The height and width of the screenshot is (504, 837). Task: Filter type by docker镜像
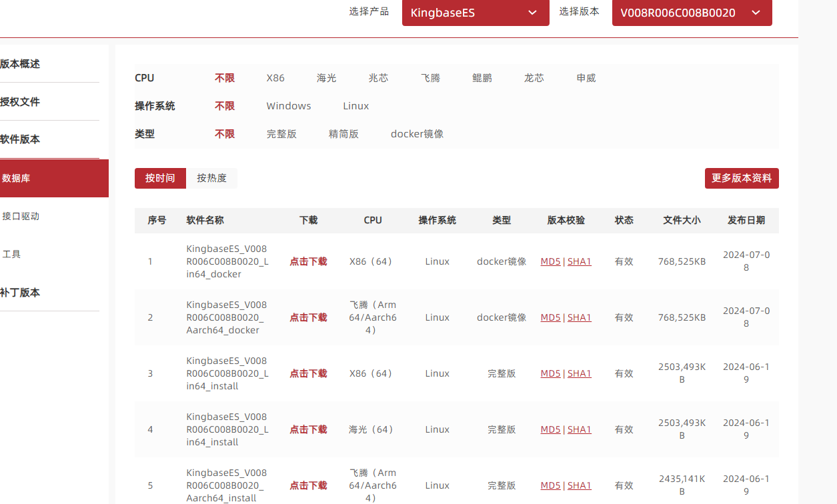(417, 134)
